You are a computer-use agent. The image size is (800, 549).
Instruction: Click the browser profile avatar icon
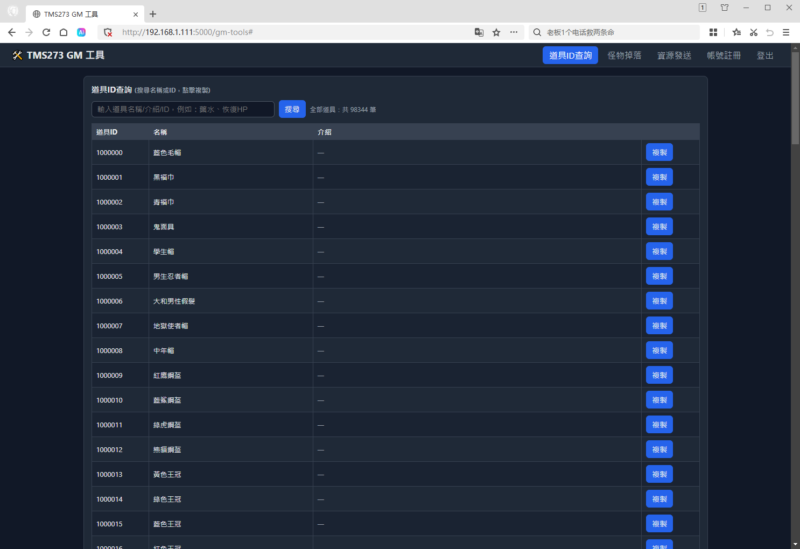pyautogui.click(x=13, y=11)
